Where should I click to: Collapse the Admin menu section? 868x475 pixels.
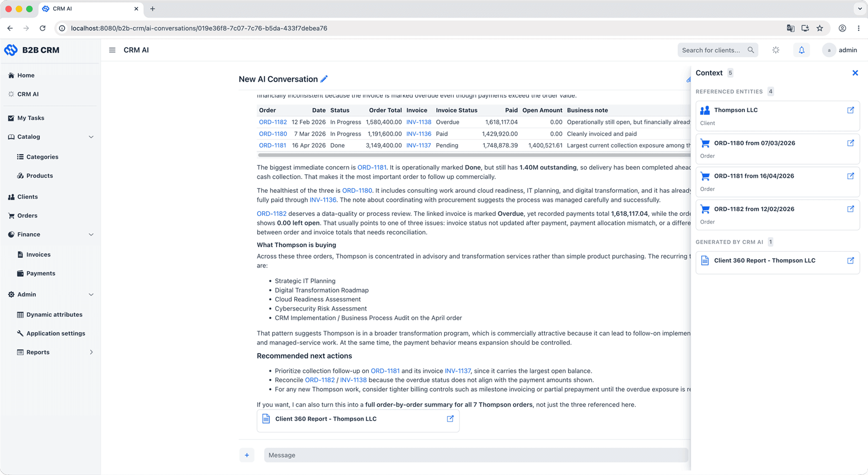tap(91, 294)
